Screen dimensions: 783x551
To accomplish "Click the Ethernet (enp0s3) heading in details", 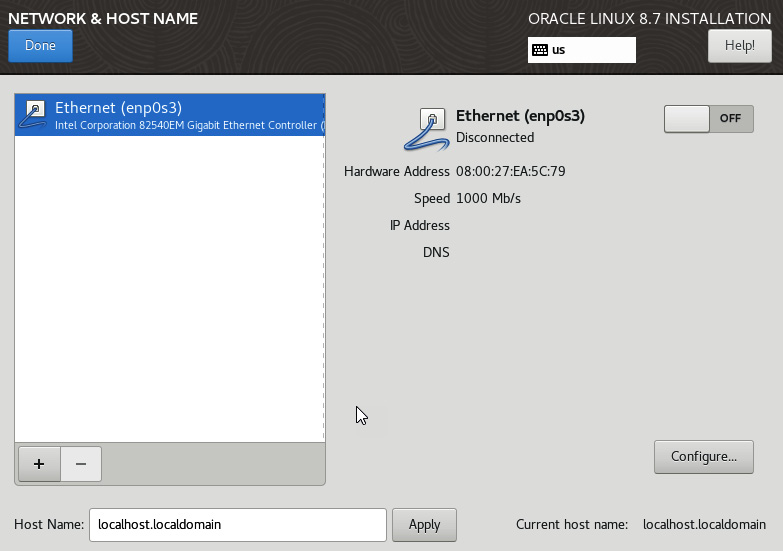I will 520,116.
